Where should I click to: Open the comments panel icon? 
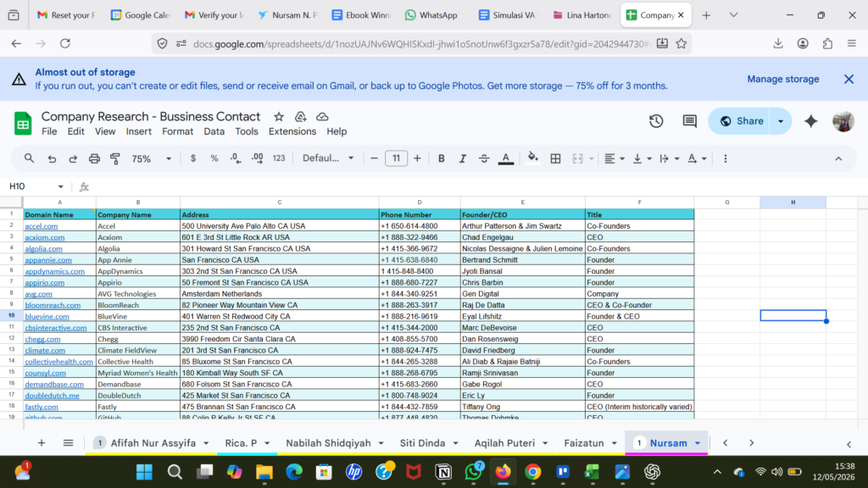point(689,120)
